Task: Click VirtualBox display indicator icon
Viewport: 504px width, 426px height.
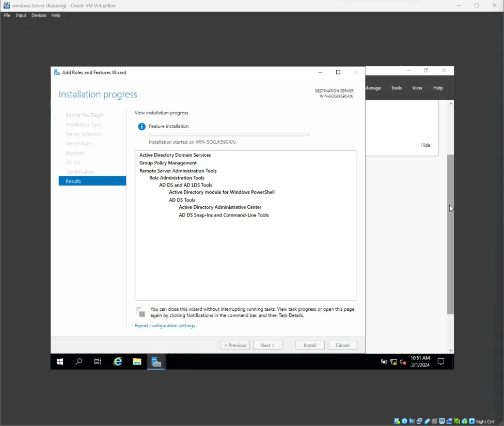Action: [x=442, y=421]
